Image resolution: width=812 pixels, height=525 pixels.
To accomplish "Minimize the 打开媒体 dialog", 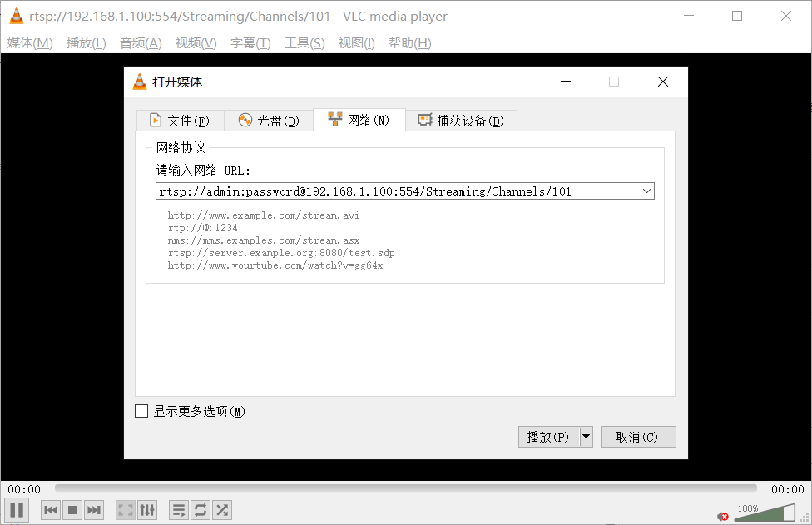I will coord(566,82).
